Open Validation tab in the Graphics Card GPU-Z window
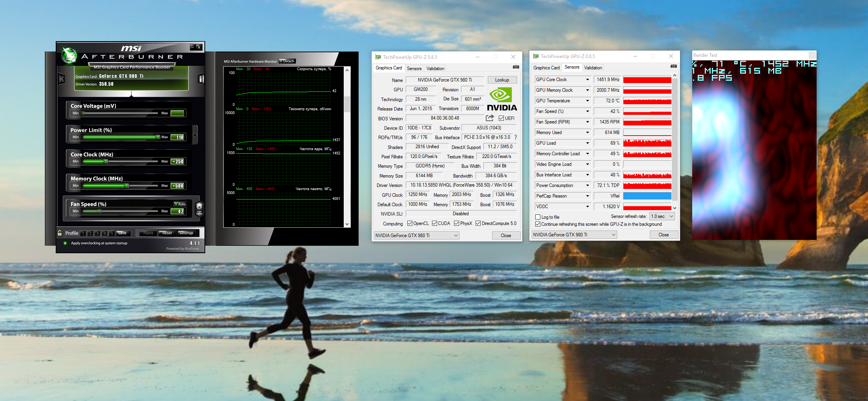Viewport: 868px width, 401px height. 435,69
